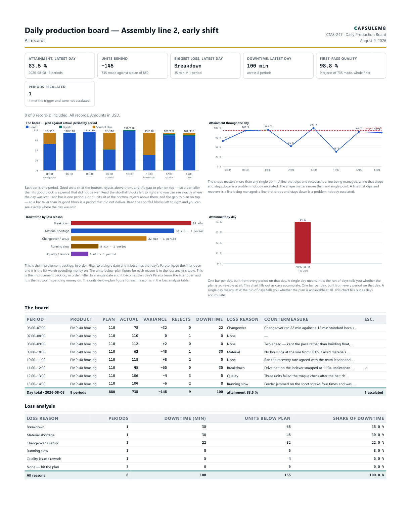Click the −48 variance value
This screenshot has height=532, width=411.
(x=164, y=352)
